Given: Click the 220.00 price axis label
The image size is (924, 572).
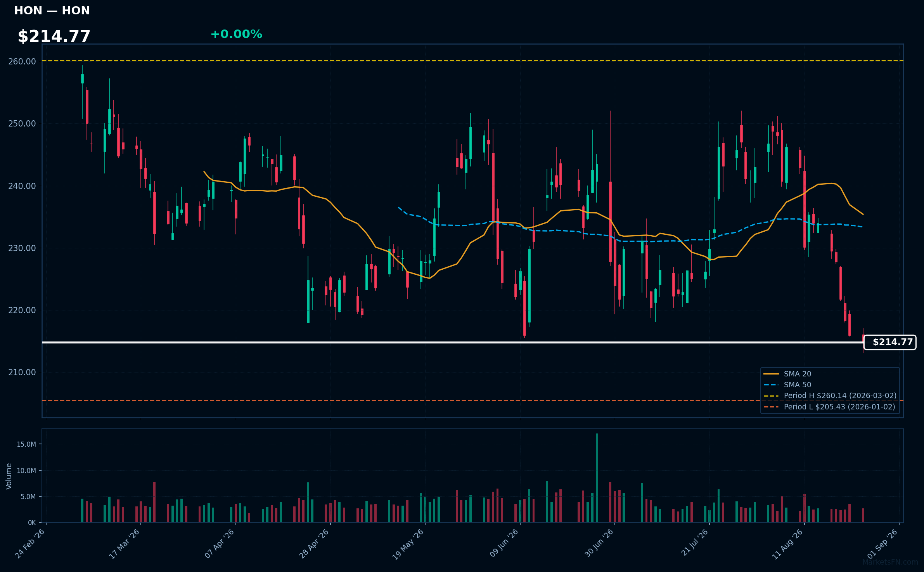Looking at the screenshot, I should [x=22, y=310].
